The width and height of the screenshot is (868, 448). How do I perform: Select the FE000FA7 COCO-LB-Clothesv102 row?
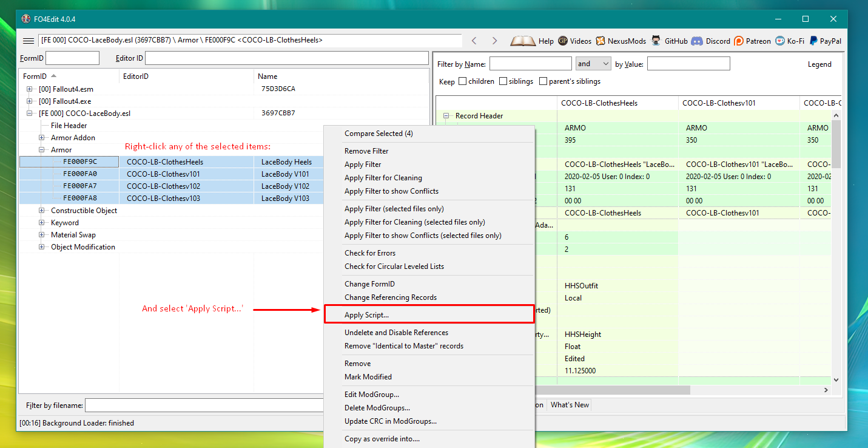coord(172,186)
